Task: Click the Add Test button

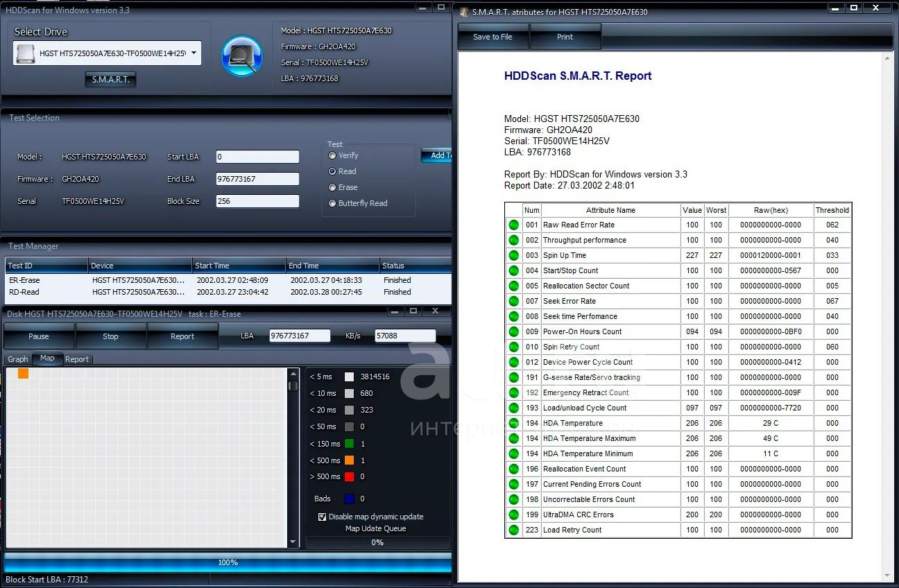Action: (436, 155)
